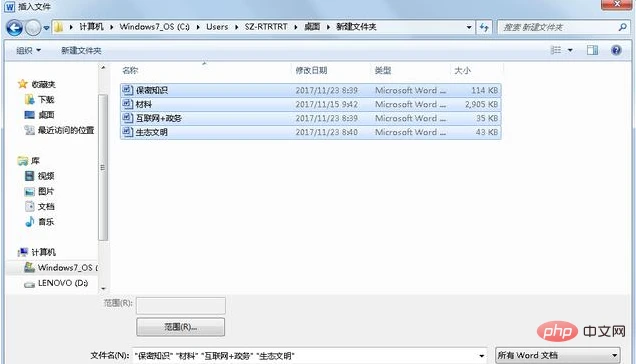Viewport: 636px width, 364px height.
Task: Select 桌面 in the address breadcrumb
Action: point(312,27)
